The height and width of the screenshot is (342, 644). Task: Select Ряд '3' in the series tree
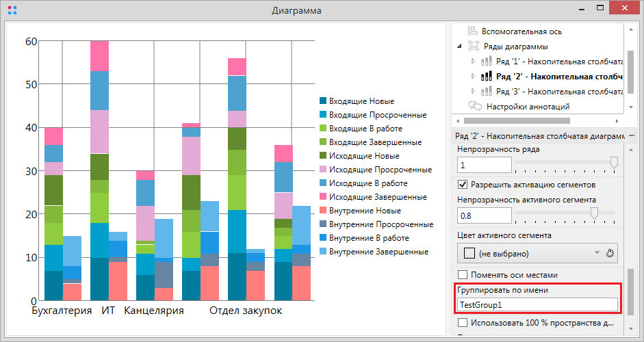[x=558, y=92]
